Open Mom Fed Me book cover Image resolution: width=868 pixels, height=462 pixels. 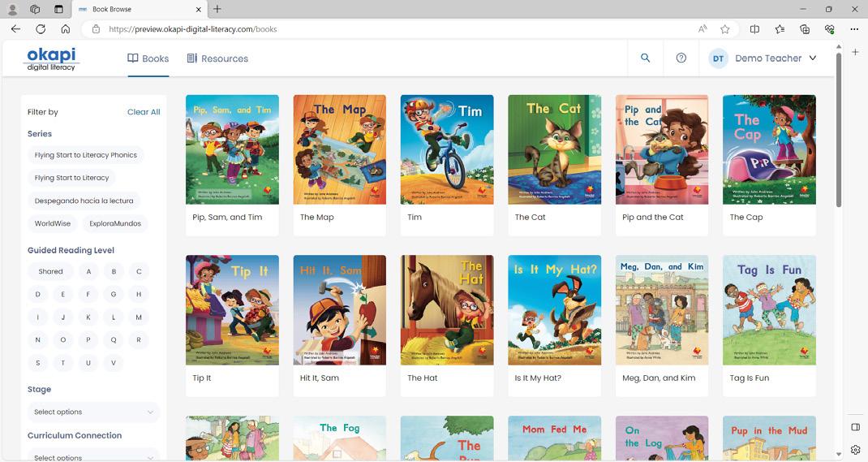tap(555, 438)
